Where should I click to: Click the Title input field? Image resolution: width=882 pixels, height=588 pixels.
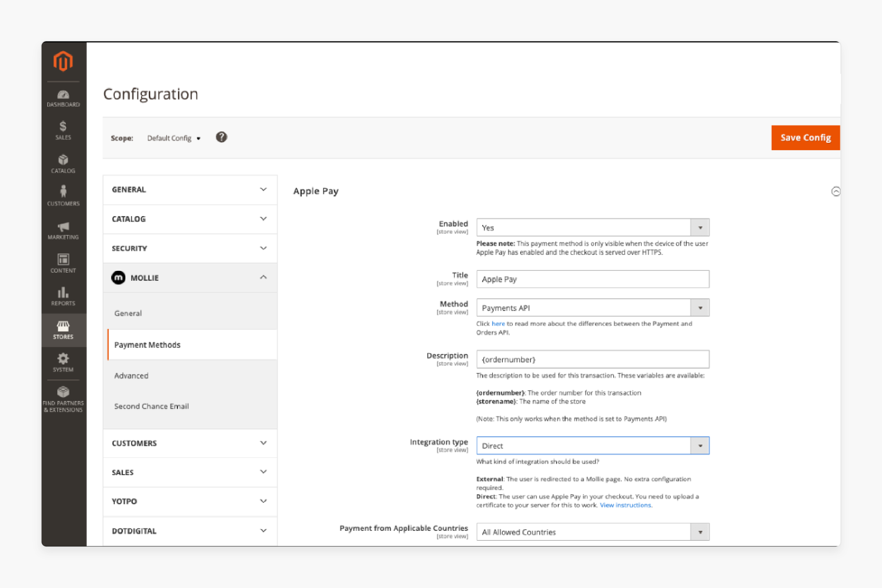coord(593,279)
